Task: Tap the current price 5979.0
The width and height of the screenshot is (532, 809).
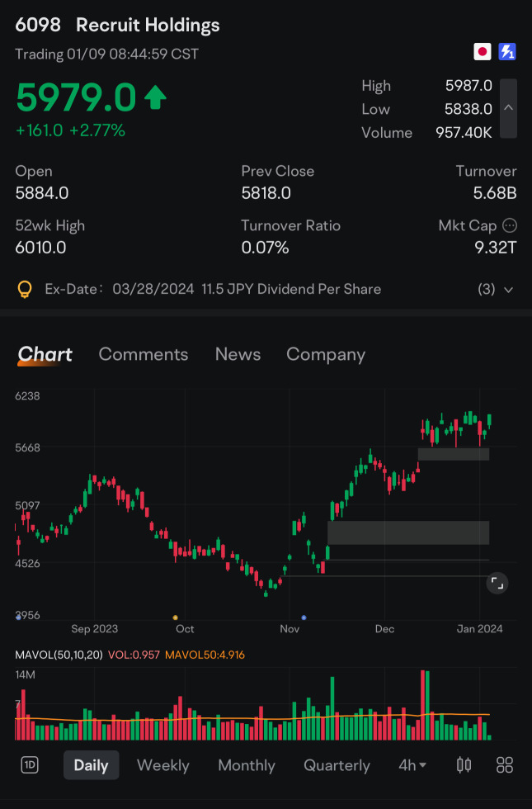Action: (76, 97)
